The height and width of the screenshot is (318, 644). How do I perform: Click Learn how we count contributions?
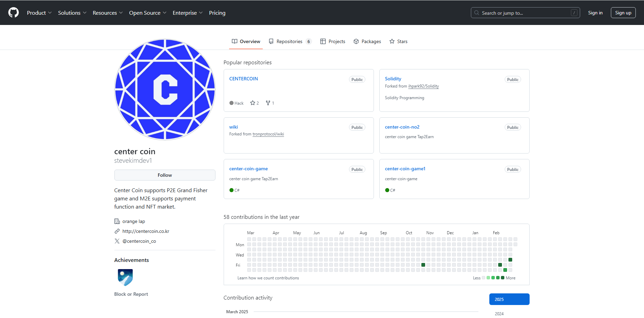(x=268, y=278)
